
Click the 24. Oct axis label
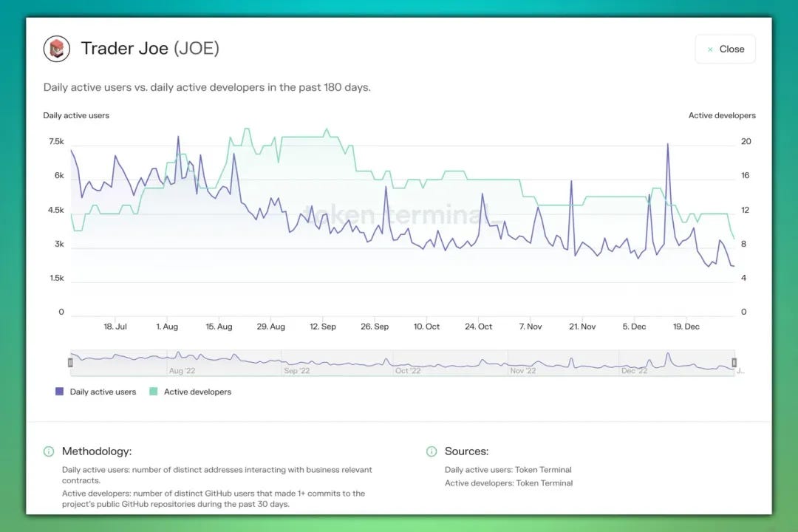[x=478, y=327]
